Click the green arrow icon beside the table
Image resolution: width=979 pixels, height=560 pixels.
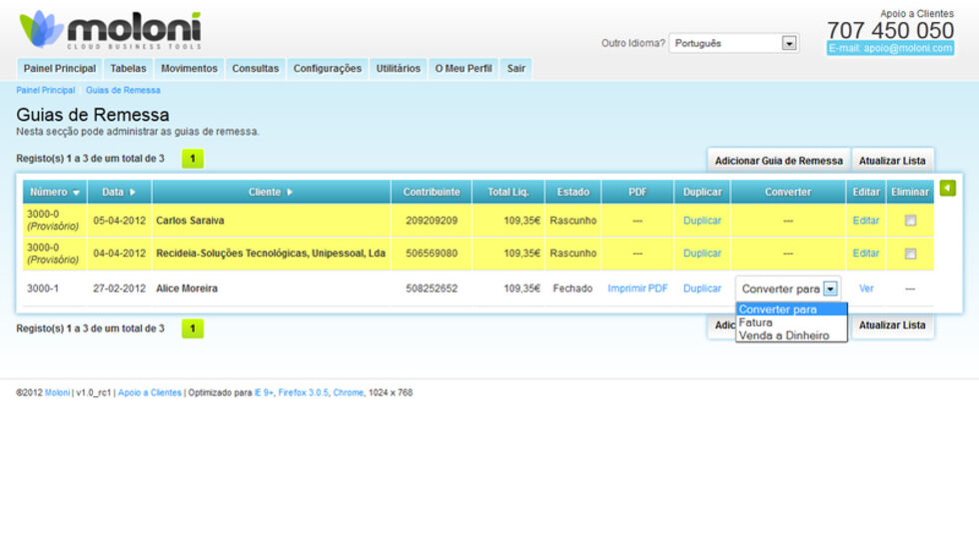(x=947, y=188)
